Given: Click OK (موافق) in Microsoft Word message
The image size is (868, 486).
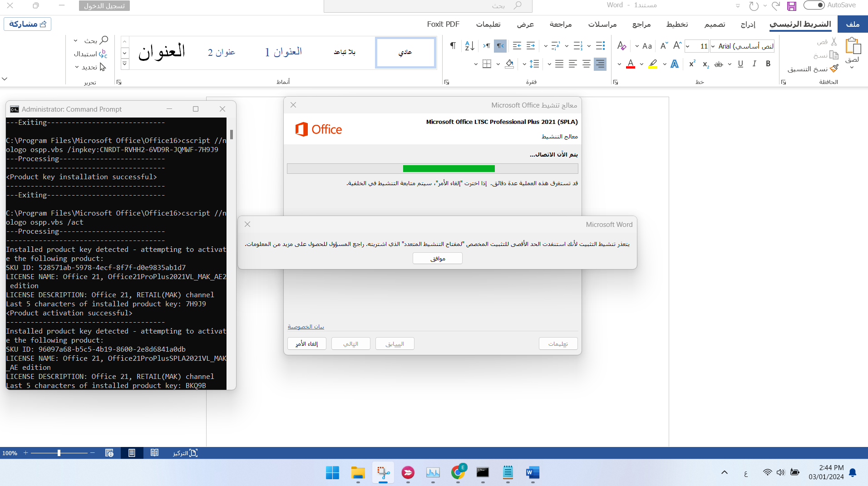Looking at the screenshot, I should coord(438,258).
